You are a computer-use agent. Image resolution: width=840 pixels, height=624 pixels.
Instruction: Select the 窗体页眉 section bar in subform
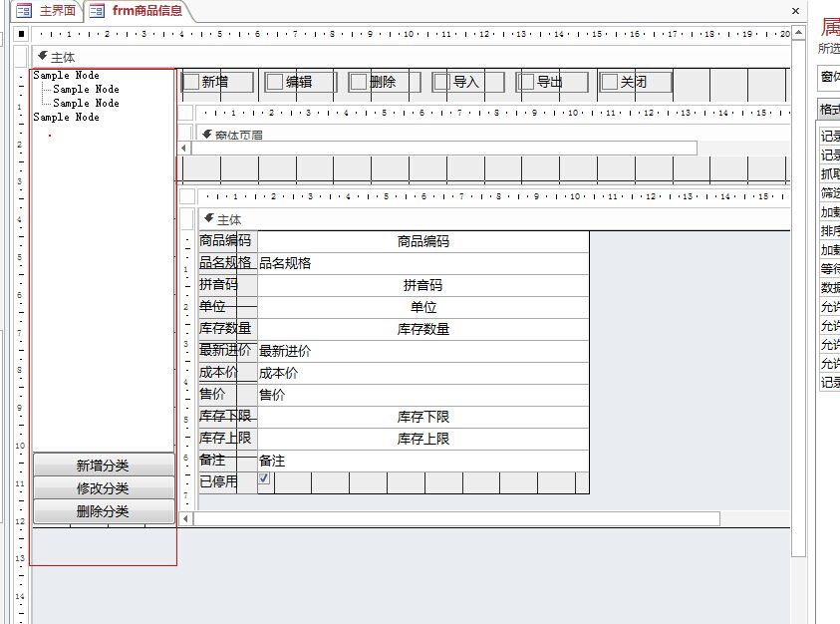tap(448, 134)
